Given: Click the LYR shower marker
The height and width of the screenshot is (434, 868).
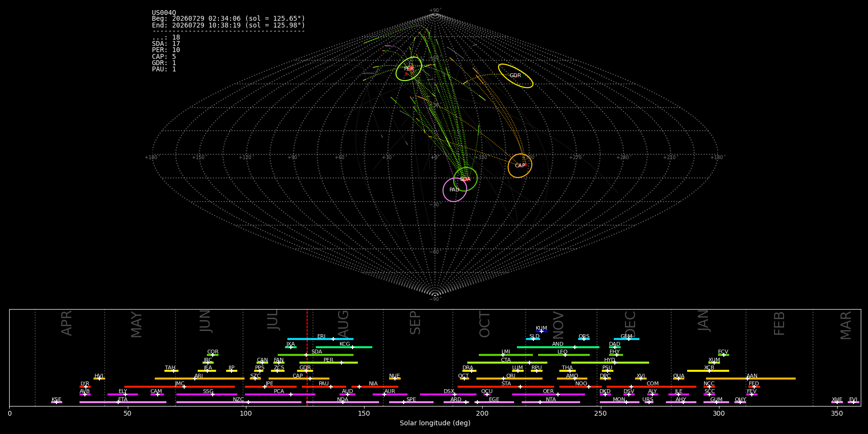Looking at the screenshot, I should click(85, 387).
